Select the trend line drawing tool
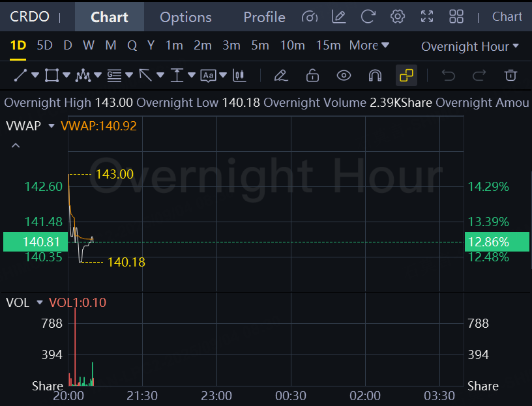532x406 pixels. (x=20, y=76)
